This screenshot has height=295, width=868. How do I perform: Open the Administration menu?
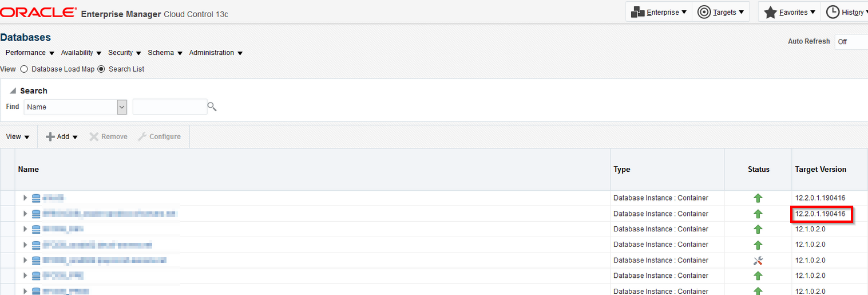(x=216, y=53)
